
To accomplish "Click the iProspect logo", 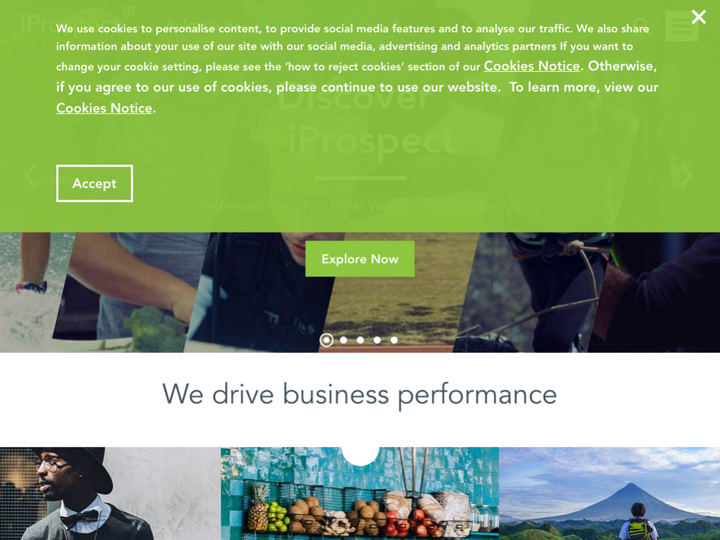I will [78, 23].
